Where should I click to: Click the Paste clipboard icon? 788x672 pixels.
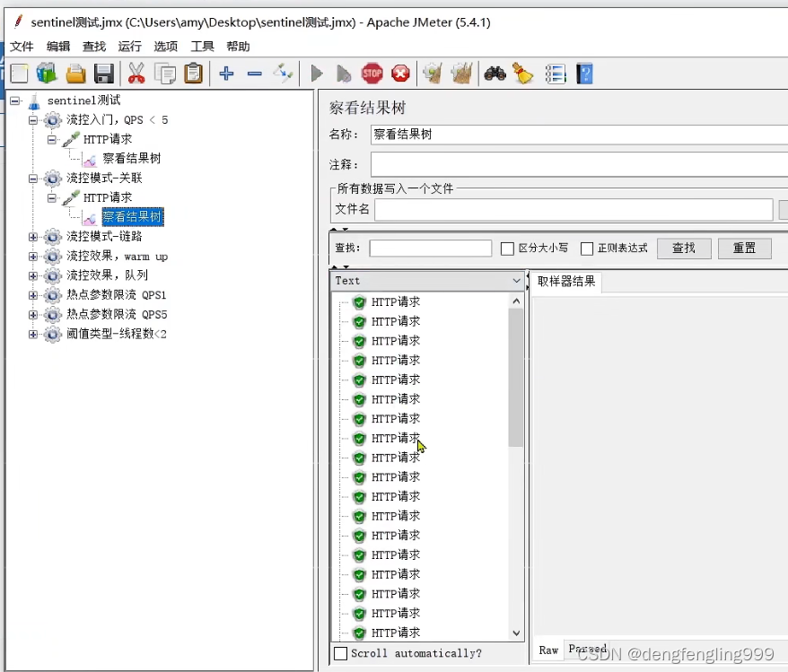tap(194, 74)
